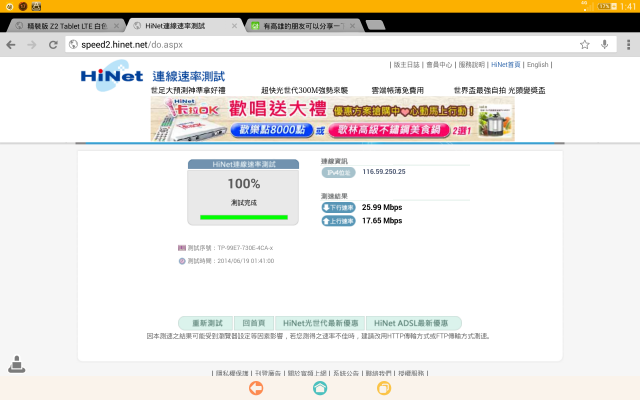Image resolution: width=640 pixels, height=400 pixels.
Task: Go to HiNet首頁 link
Action: coord(506,64)
